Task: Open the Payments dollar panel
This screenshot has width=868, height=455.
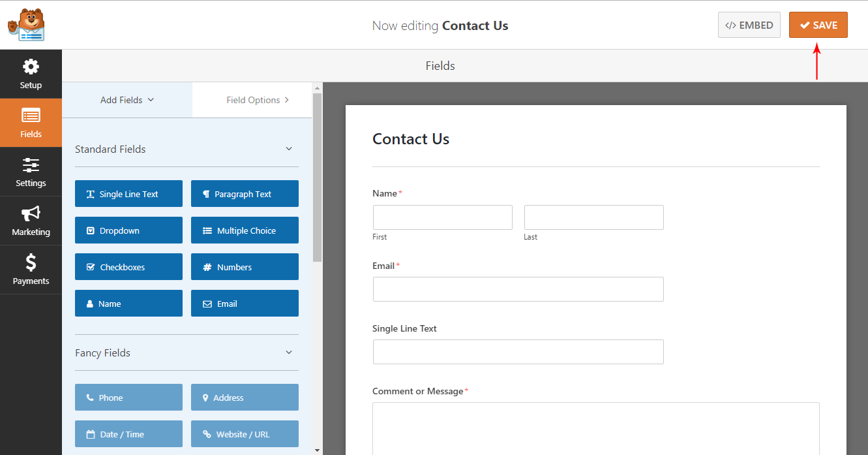Action: [x=31, y=270]
